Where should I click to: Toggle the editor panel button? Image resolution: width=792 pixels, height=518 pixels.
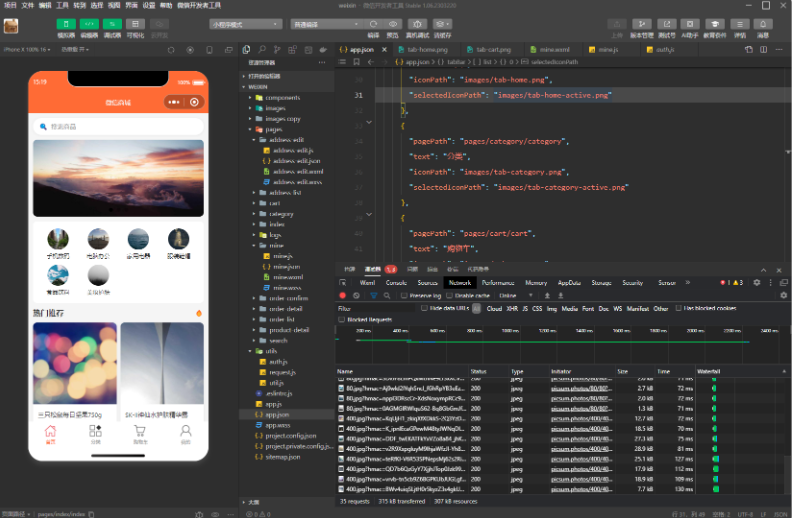point(89,24)
